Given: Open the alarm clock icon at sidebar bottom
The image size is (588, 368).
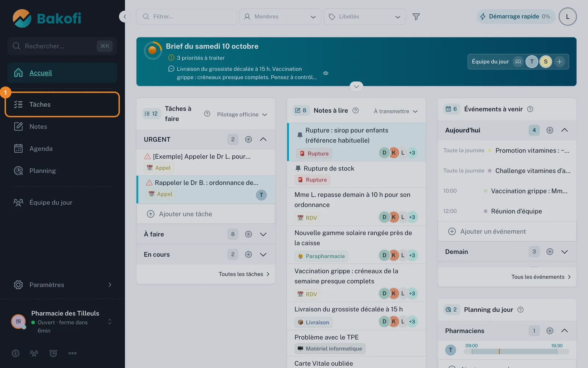Looking at the screenshot, I should [53, 353].
